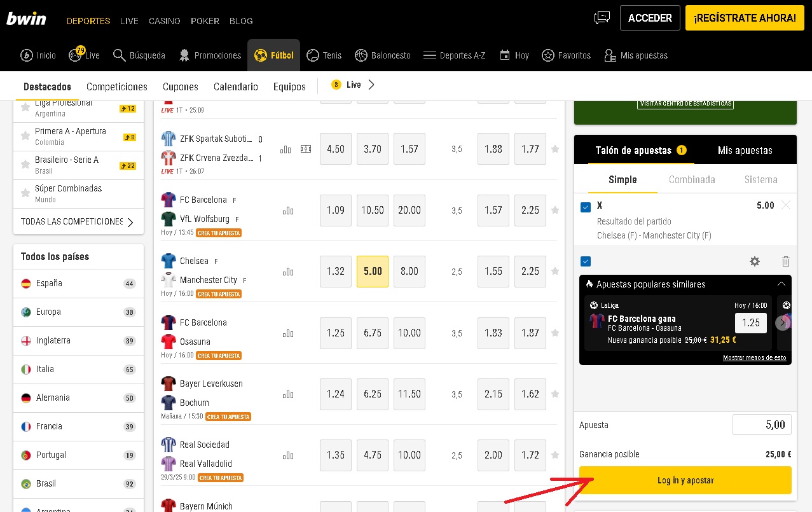Click ¡REGÍSTRATE AHORA! button
The image size is (812, 512).
click(x=745, y=18)
